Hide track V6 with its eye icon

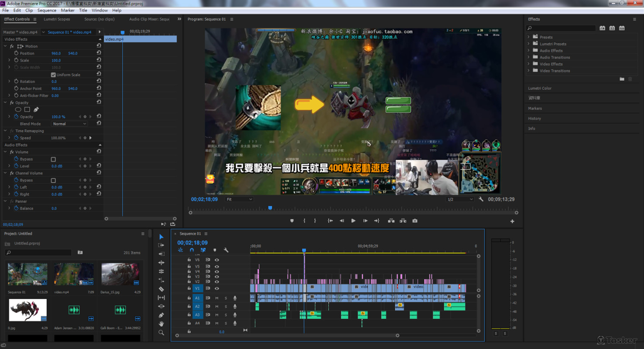tap(217, 260)
